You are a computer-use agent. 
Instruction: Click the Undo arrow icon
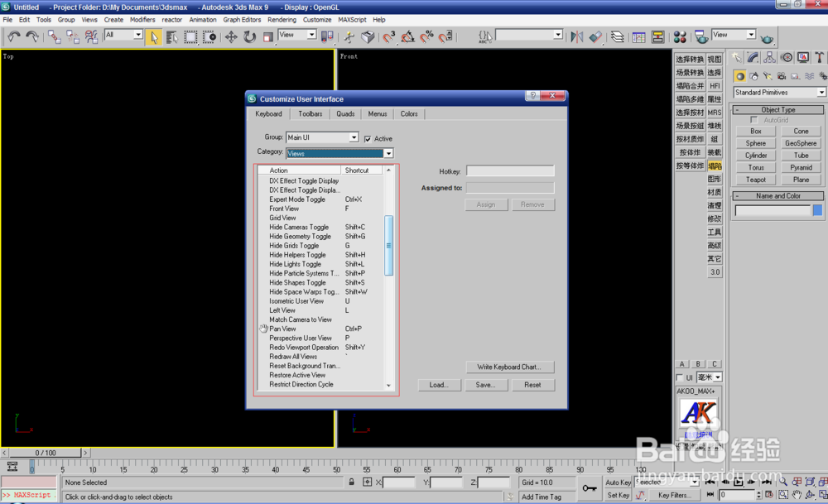(x=14, y=36)
